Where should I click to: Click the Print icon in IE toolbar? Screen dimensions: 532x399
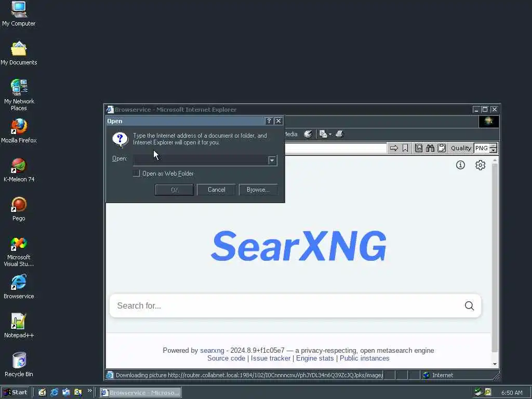pos(340,134)
